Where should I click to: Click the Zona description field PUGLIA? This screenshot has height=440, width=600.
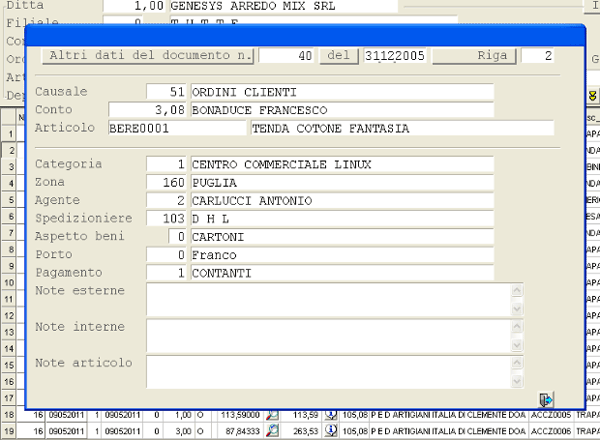click(342, 182)
